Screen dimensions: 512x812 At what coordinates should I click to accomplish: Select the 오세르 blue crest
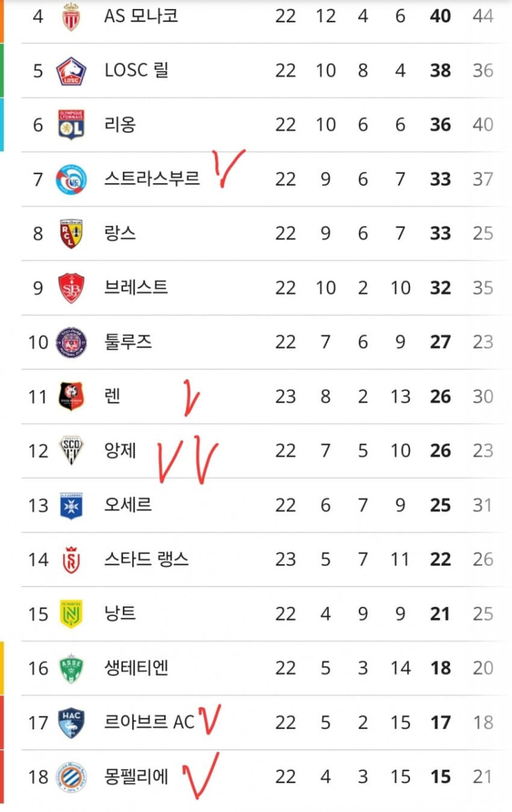[70, 505]
